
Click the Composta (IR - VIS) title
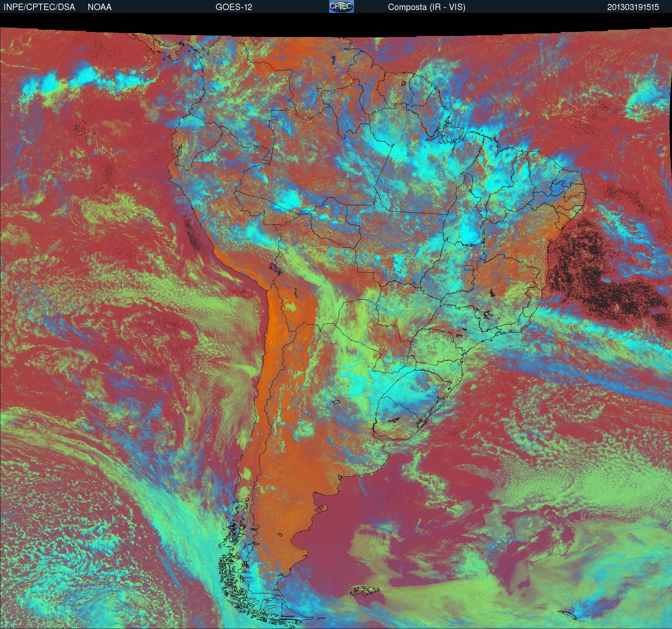(427, 7)
